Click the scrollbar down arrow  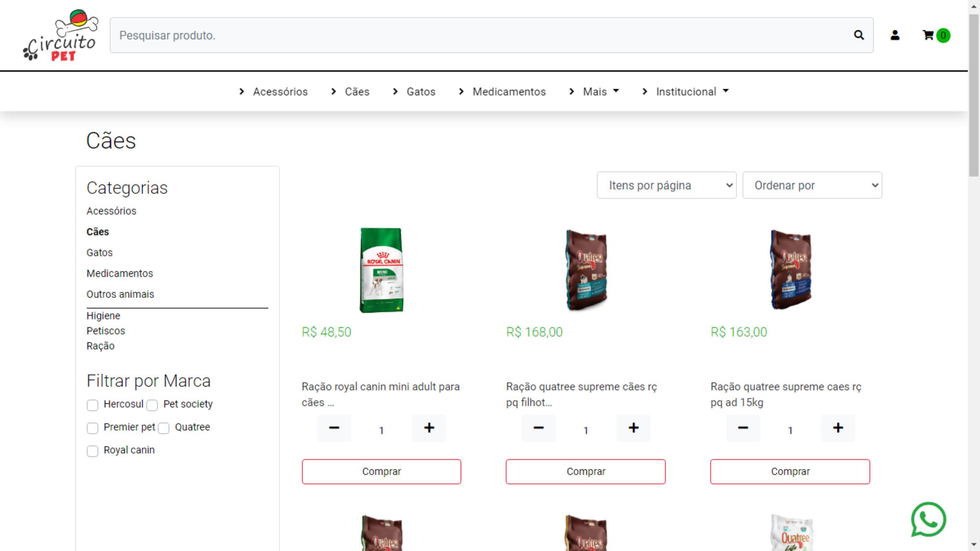973,544
